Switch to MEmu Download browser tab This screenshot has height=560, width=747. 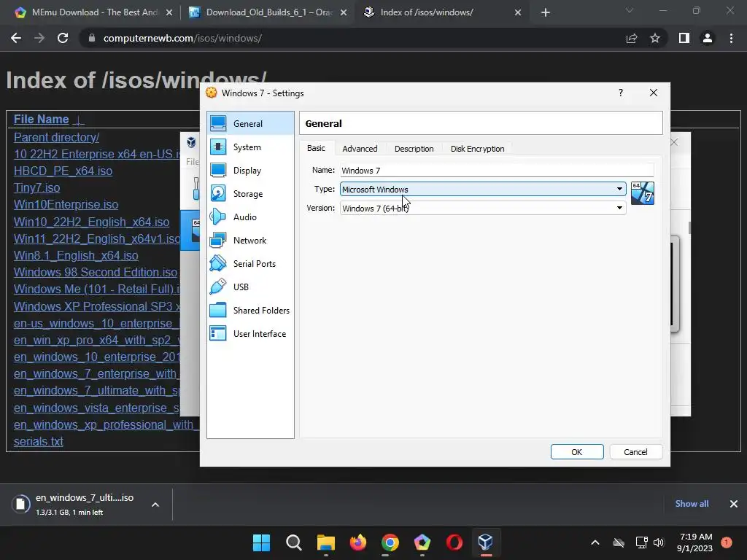click(93, 12)
